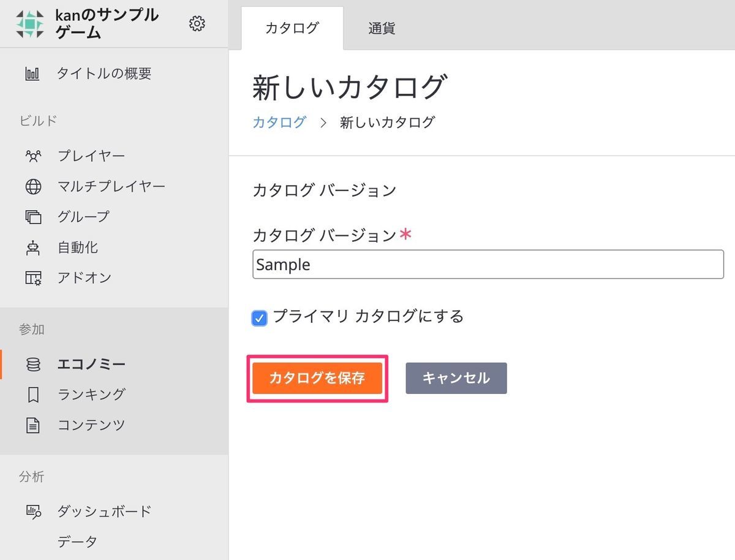Switch to the 通貨 tab
Image resolution: width=735 pixels, height=560 pixels.
[381, 27]
